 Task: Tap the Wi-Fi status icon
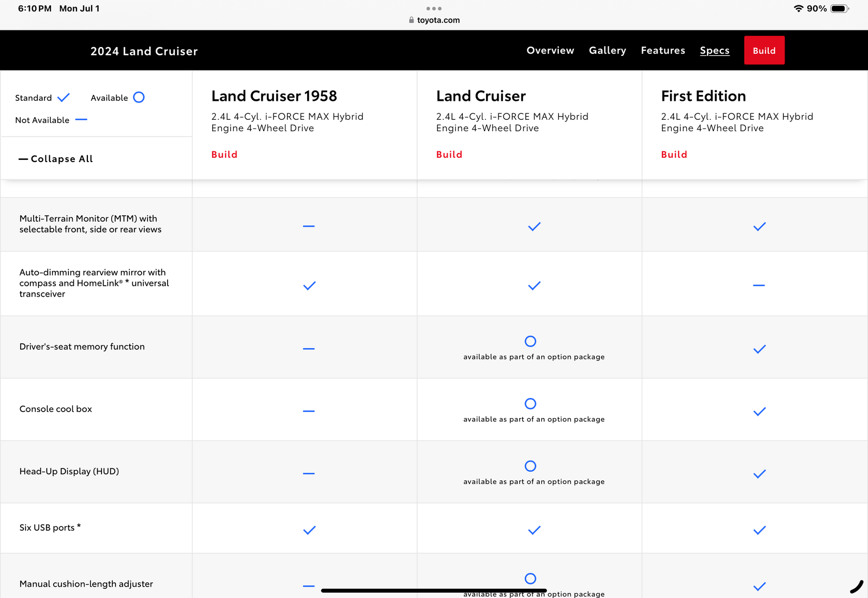(798, 9)
